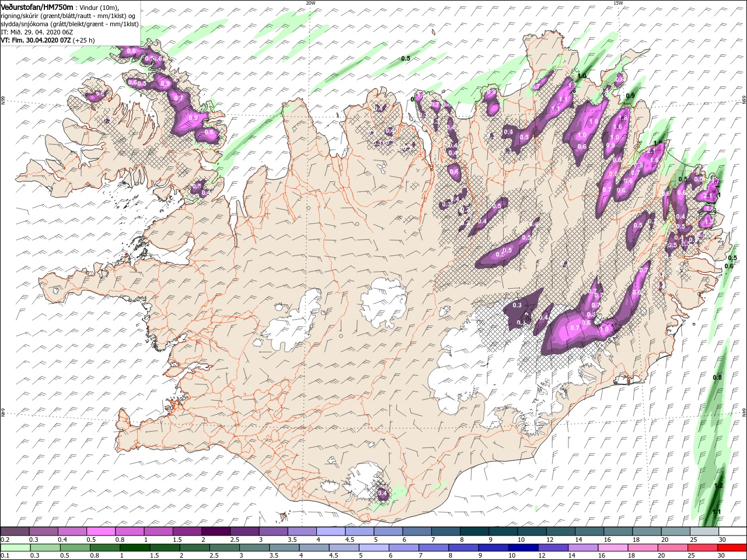Click the 1.2 label in southeast rain band

click(718, 485)
